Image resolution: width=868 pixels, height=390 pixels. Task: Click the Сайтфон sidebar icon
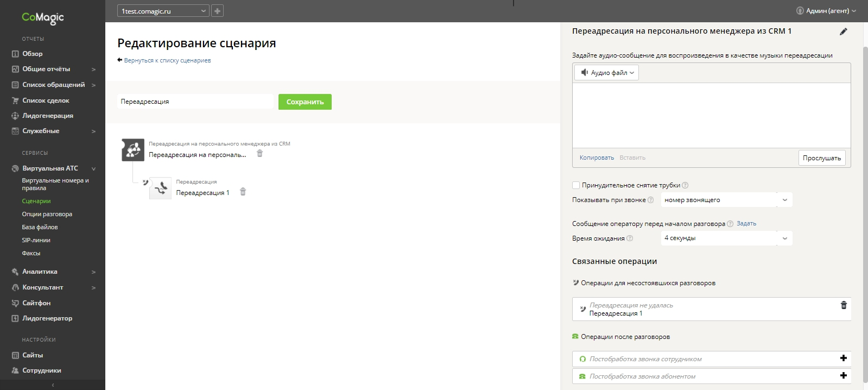(x=15, y=303)
